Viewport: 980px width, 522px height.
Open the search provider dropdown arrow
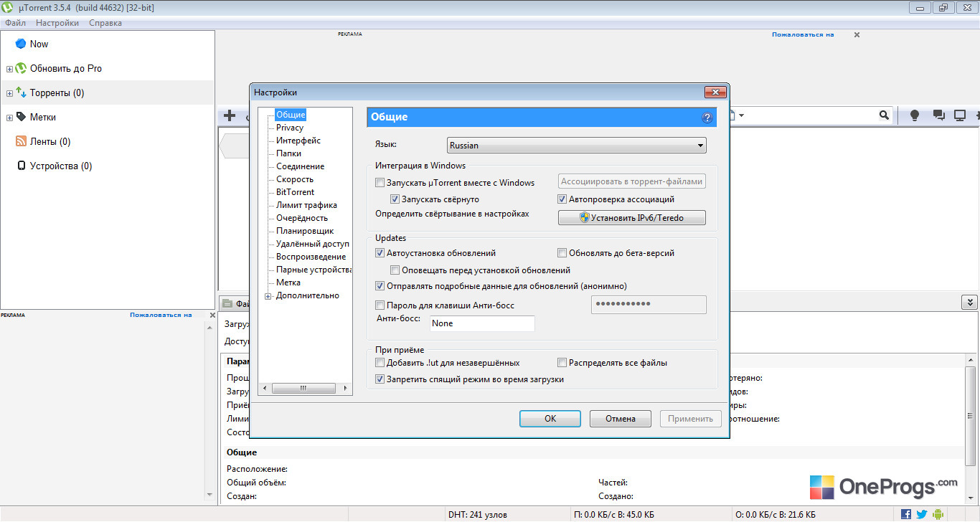[x=741, y=115]
